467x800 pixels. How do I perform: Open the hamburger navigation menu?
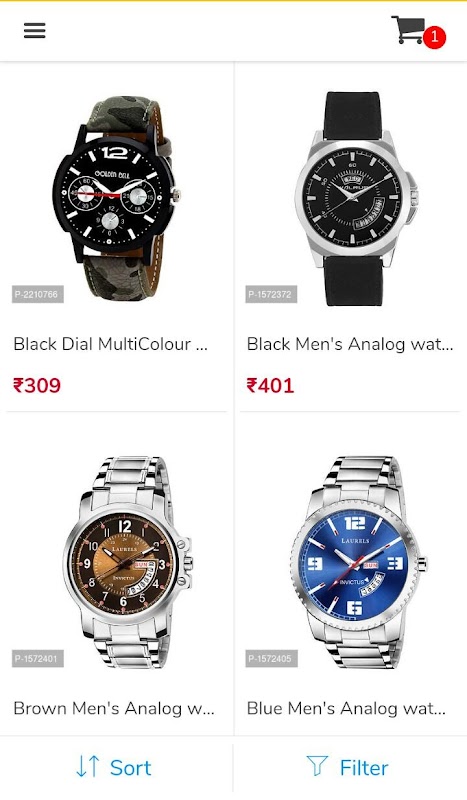pyautogui.click(x=35, y=31)
